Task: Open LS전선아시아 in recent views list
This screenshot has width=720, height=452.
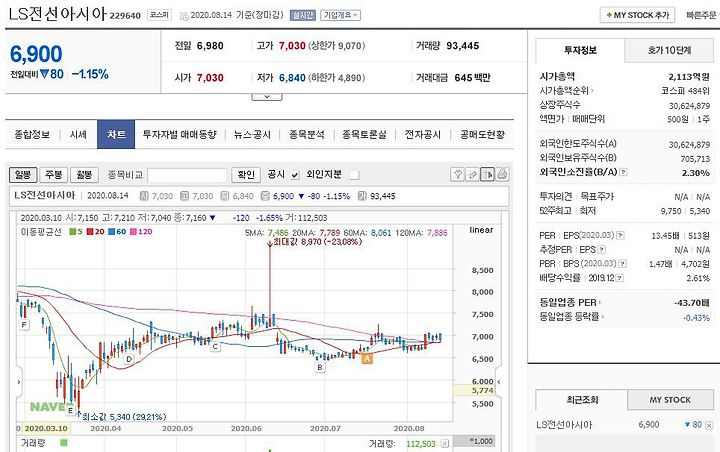Action: coord(564,425)
